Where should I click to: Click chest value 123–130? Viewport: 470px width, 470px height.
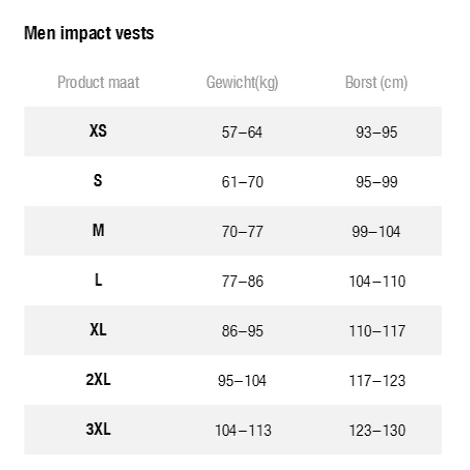coord(377,430)
